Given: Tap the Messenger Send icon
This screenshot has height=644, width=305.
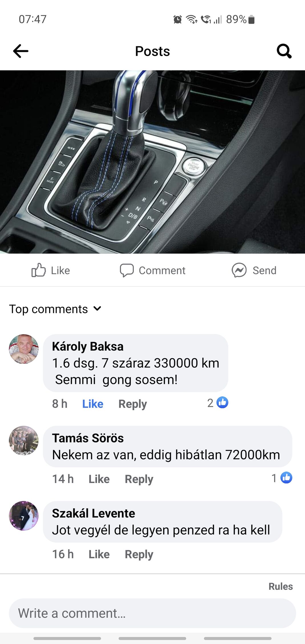Looking at the screenshot, I should [239, 270].
